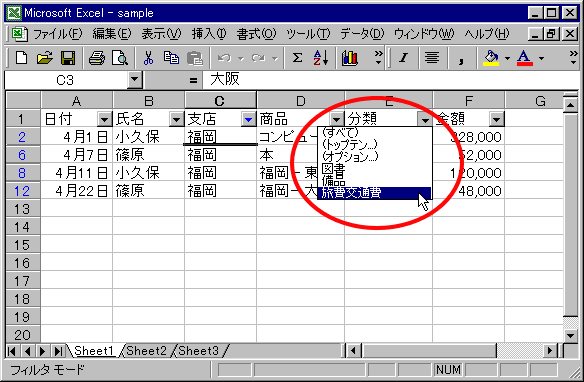Select (すべて) in the filter list

coord(375,132)
